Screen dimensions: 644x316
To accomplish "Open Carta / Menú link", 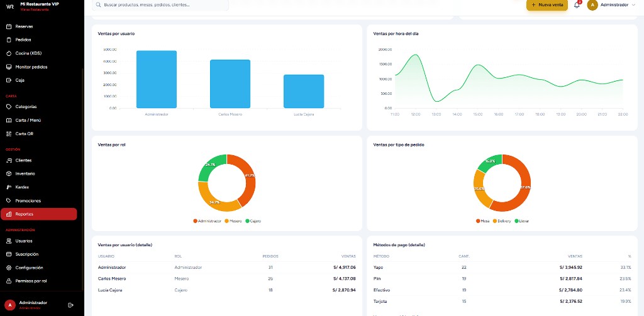I will [38, 120].
